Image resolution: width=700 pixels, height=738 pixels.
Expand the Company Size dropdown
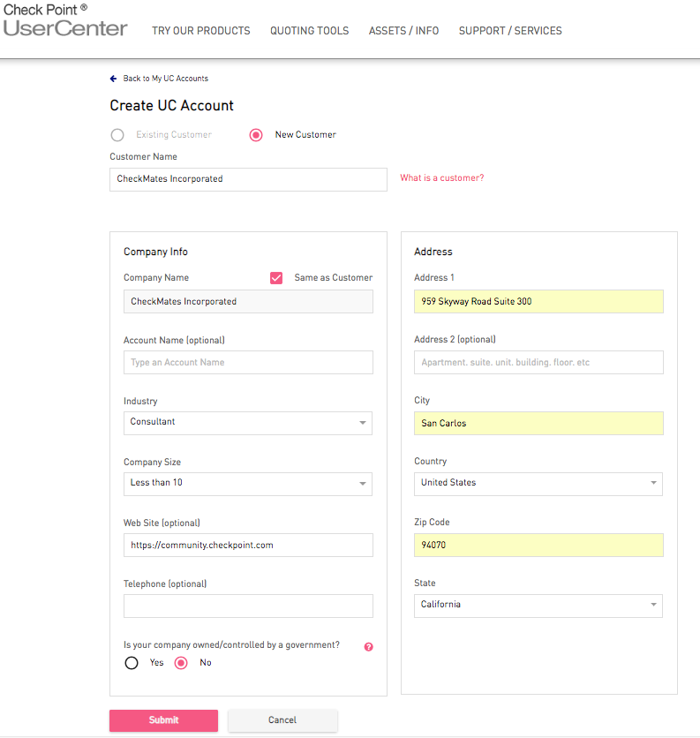tap(248, 484)
